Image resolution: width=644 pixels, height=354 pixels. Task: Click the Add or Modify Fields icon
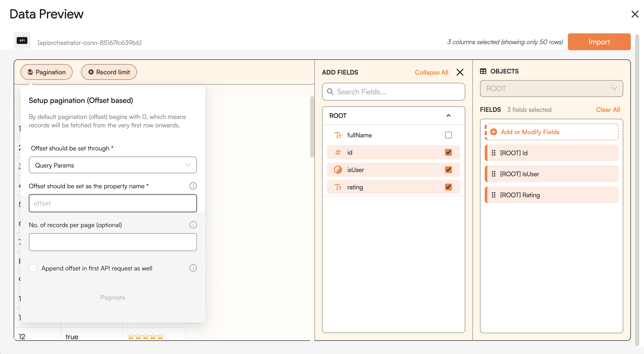coord(493,132)
